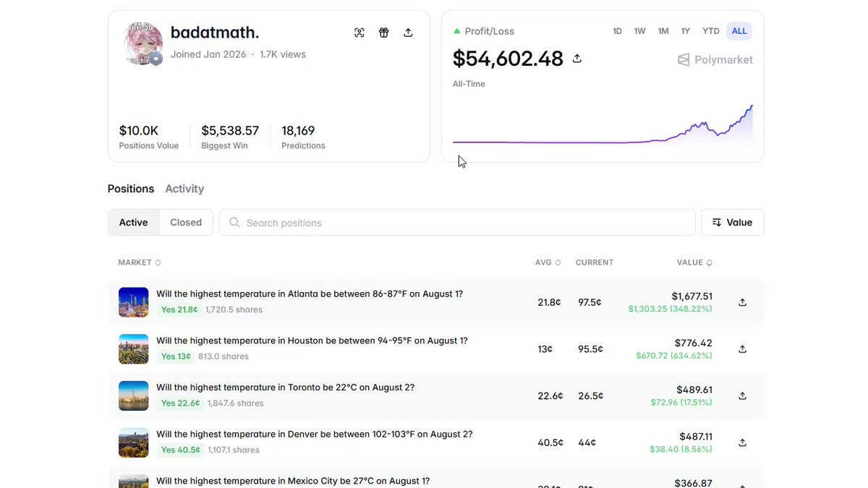Image resolution: width=868 pixels, height=488 pixels.
Task: Click the profit/loss line chart
Action: point(603,124)
